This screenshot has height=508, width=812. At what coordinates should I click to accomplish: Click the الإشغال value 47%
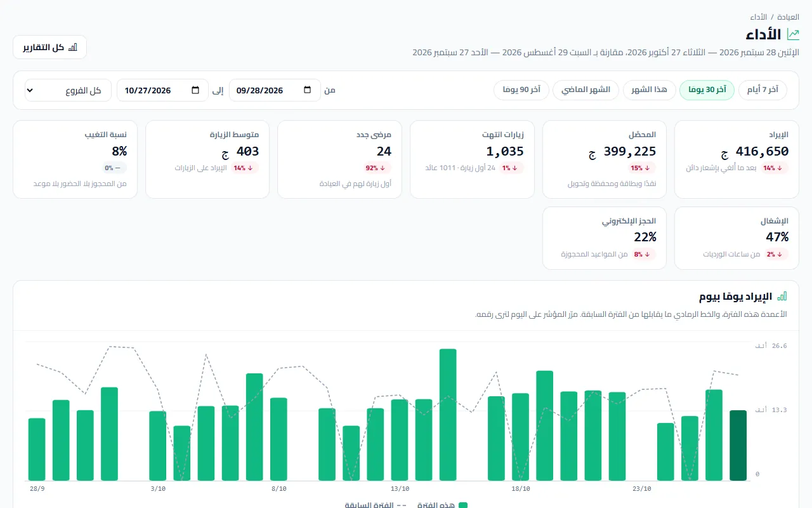tap(777, 237)
